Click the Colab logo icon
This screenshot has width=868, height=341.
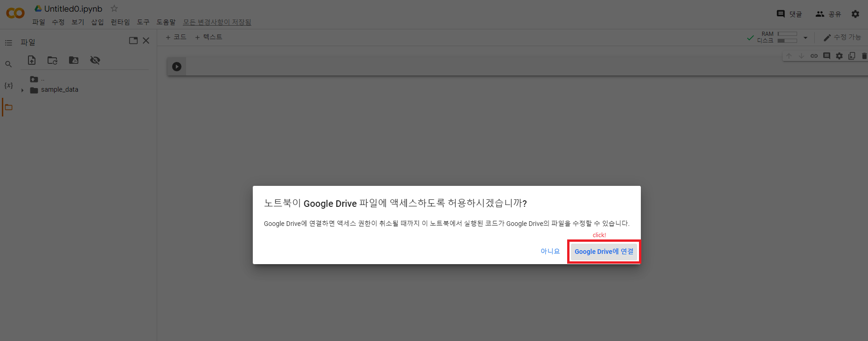click(x=15, y=13)
